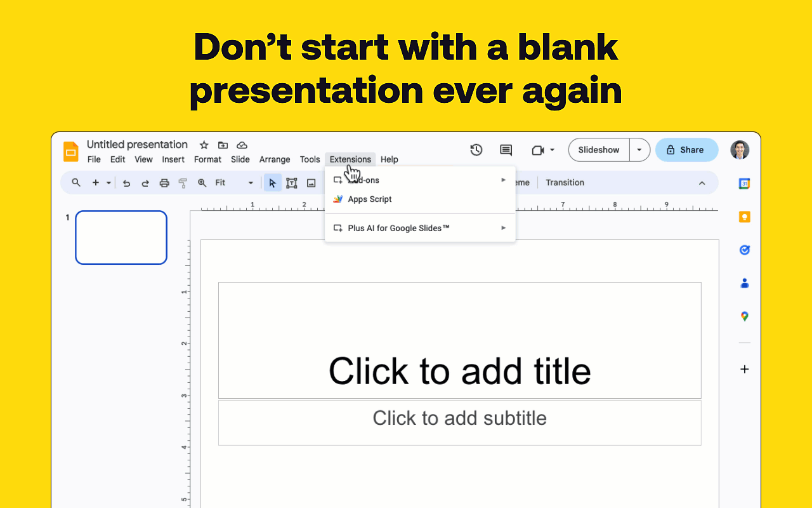
Task: Open the search menus magnifier
Action: tap(76, 183)
